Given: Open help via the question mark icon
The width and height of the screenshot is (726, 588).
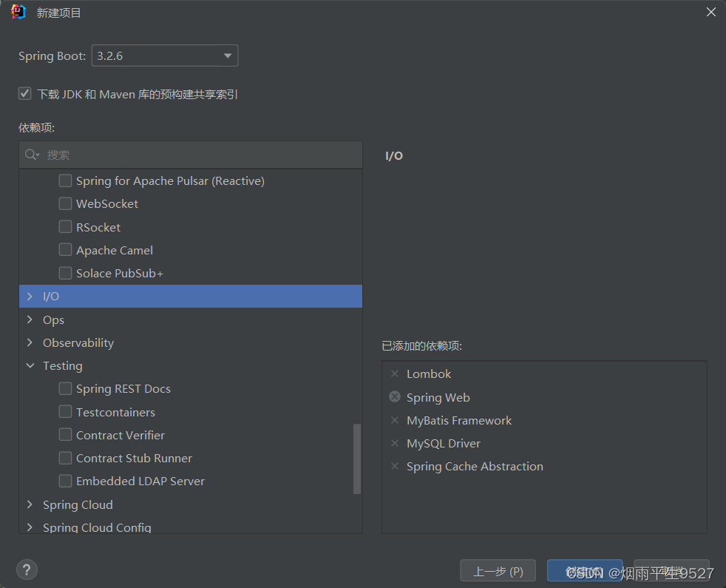Looking at the screenshot, I should pos(27,570).
